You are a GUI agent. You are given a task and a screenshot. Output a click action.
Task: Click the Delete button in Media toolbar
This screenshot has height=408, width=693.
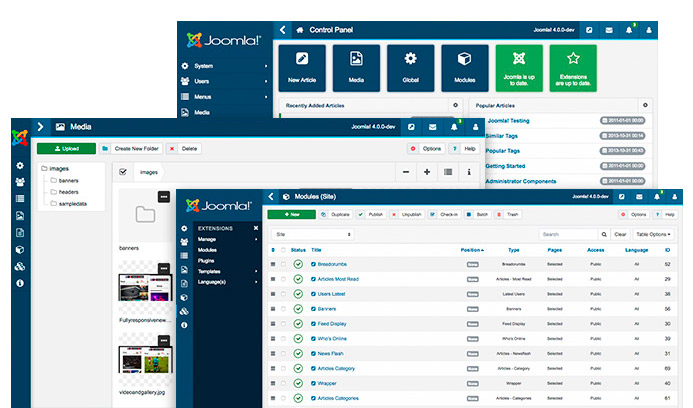[x=184, y=149]
